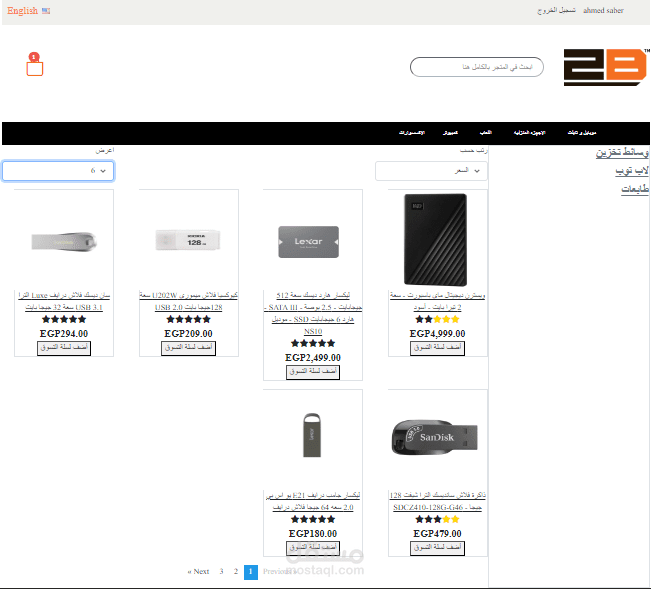
Task: Open the Lexar JumpDrive E21 image
Action: pos(312,435)
